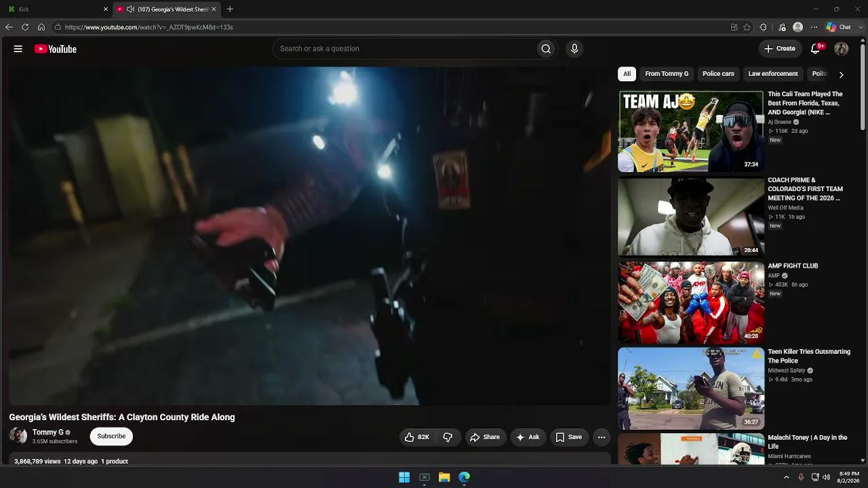Open browser settings and more menu
Viewport: 868px width, 488px height.
point(814,27)
